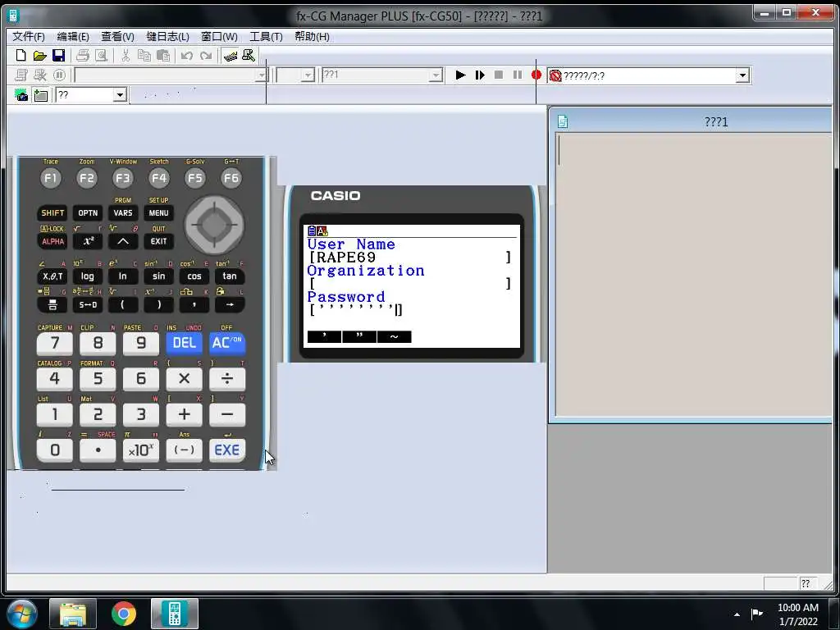
Task: Stop key log playback
Action: click(x=498, y=75)
